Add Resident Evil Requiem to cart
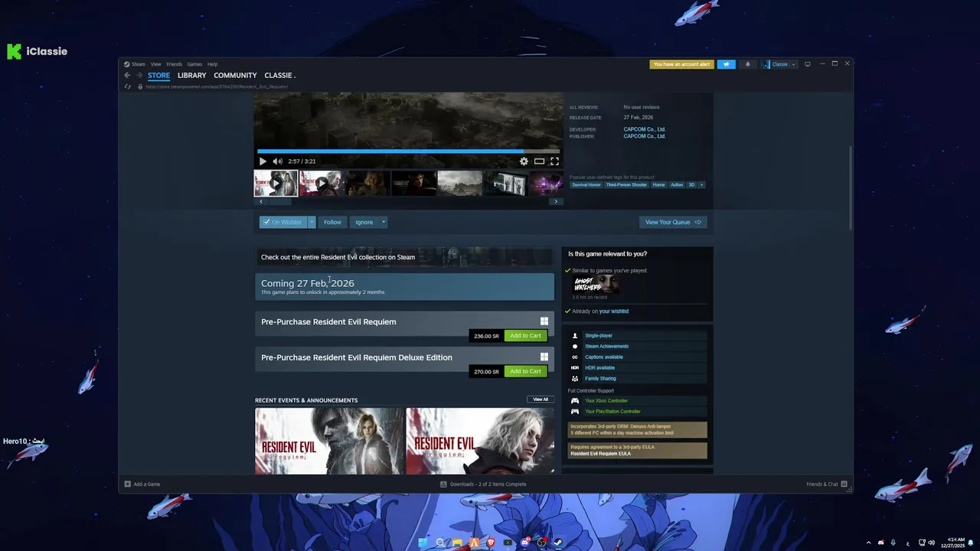980x551 pixels. 525,336
